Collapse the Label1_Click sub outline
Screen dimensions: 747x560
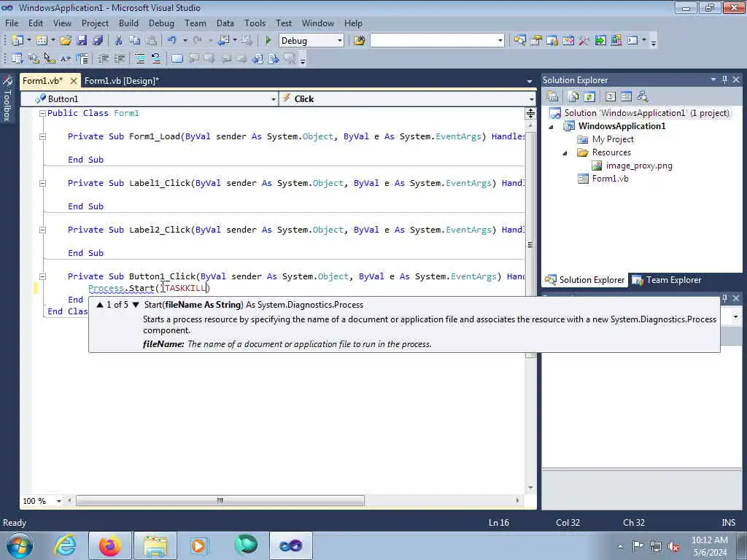pos(42,183)
